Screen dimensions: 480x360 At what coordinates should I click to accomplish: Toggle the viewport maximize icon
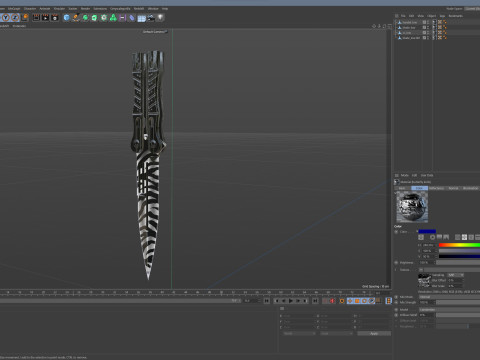(x=389, y=26)
